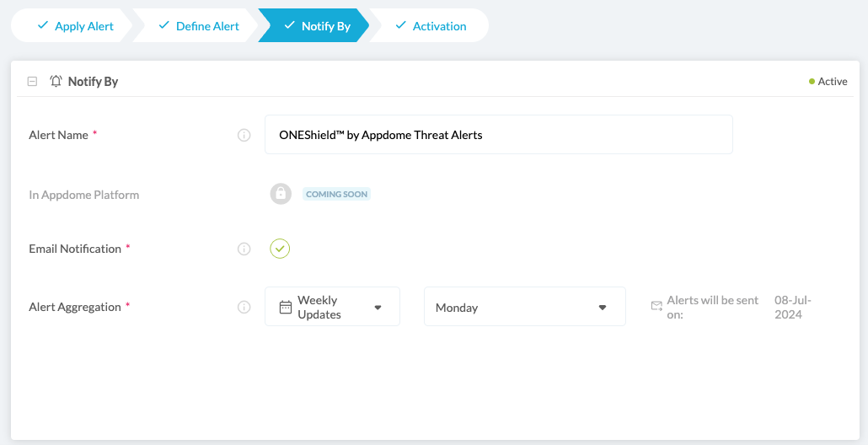Image resolution: width=868 pixels, height=445 pixels.
Task: Click the bell icon in panel header
Action: (x=56, y=82)
